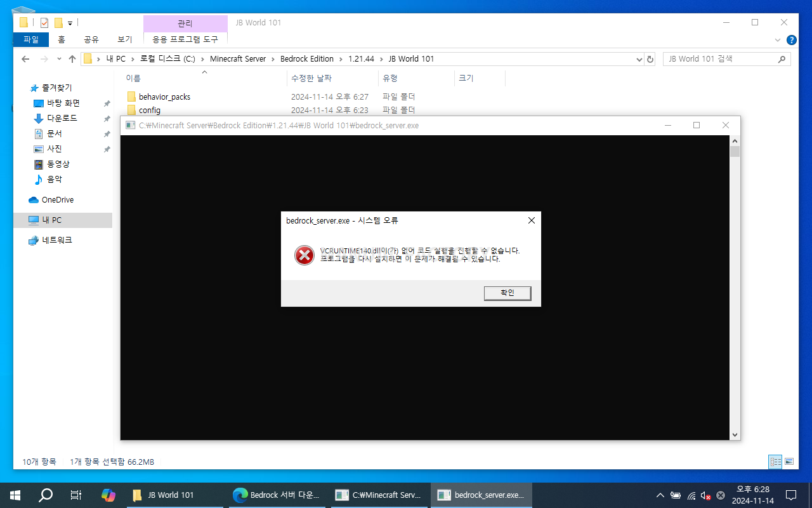
Task: Switch to details view layout icon
Action: pos(775,462)
